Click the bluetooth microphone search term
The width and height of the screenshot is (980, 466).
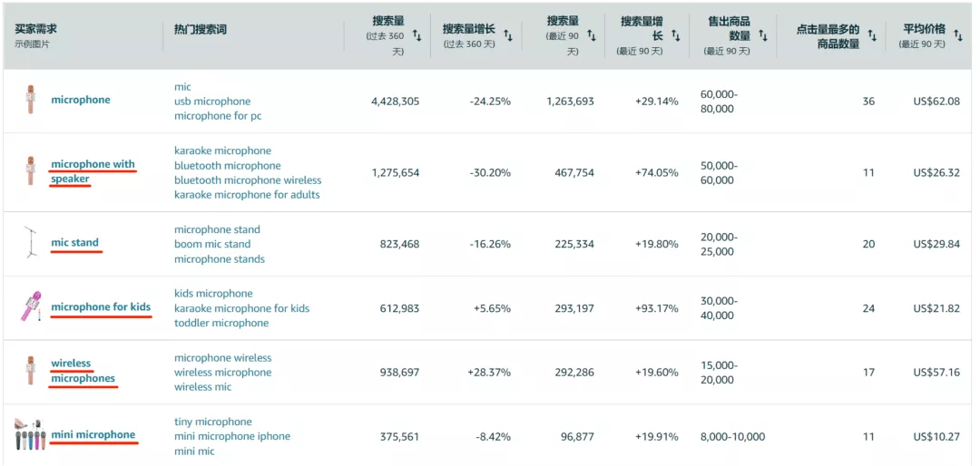pos(228,166)
